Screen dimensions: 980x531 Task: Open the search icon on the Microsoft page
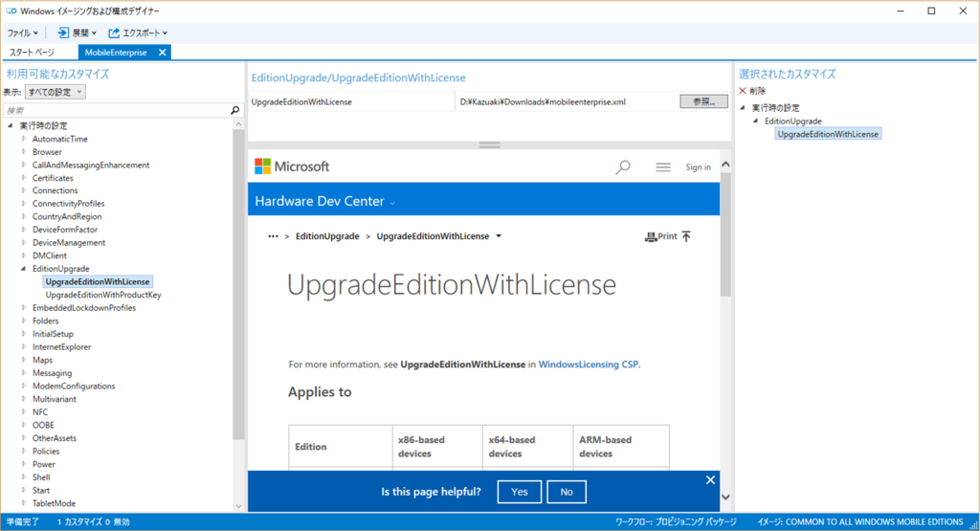coord(623,167)
